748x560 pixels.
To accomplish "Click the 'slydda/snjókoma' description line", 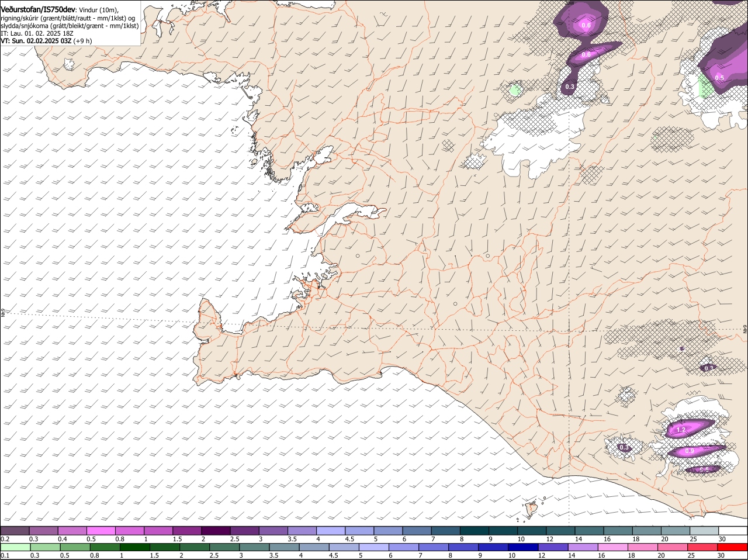I will [70, 26].
